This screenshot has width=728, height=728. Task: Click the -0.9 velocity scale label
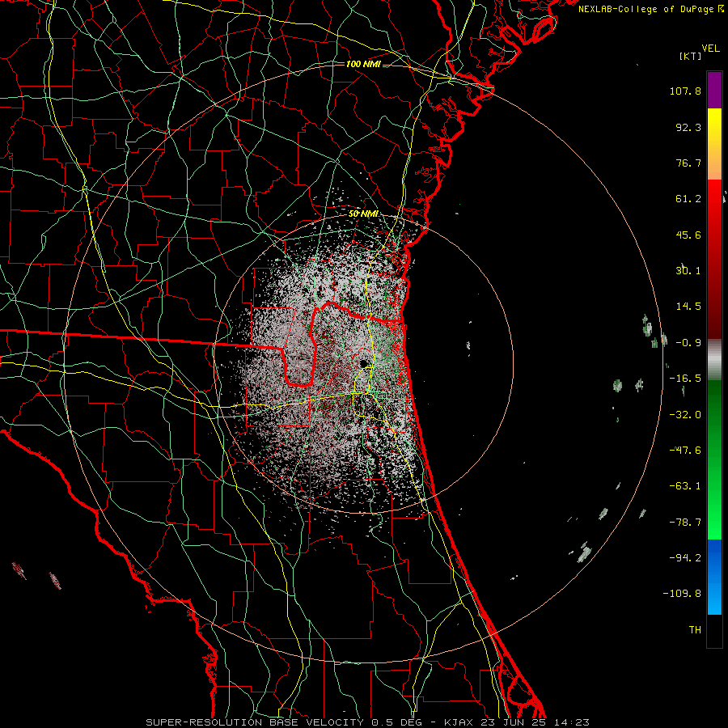tap(688, 343)
